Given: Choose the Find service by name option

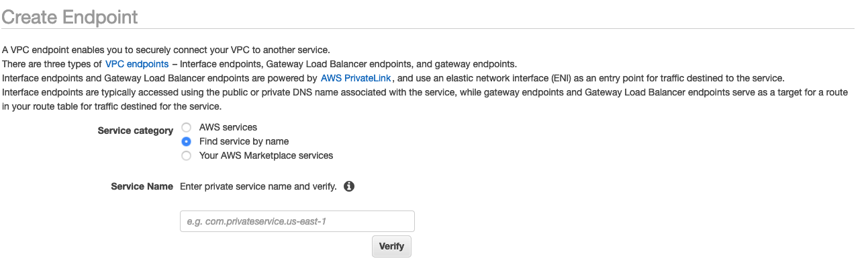Looking at the screenshot, I should 187,141.
